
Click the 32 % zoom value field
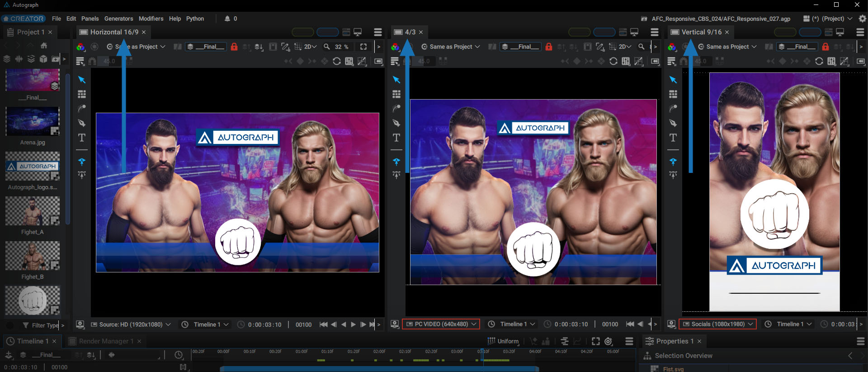341,47
